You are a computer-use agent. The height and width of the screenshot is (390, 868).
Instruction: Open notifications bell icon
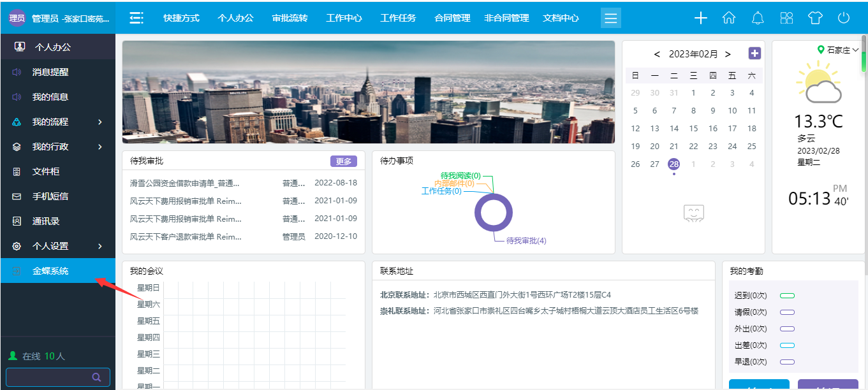coord(758,18)
